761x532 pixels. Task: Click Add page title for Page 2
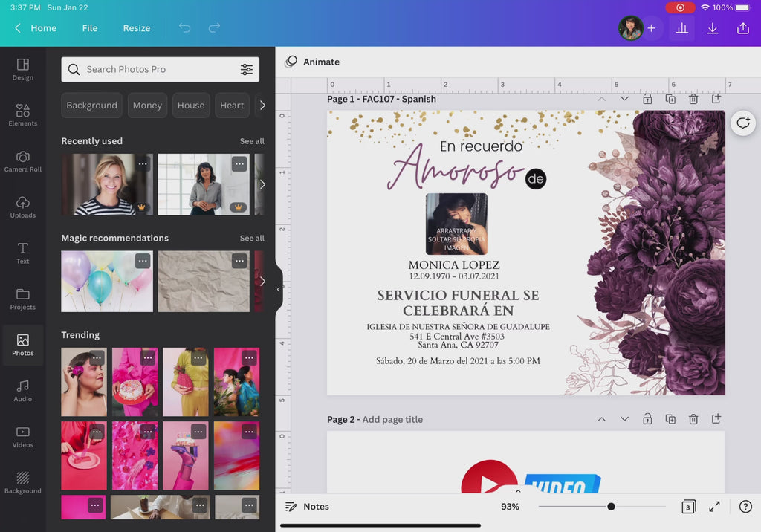(392, 419)
